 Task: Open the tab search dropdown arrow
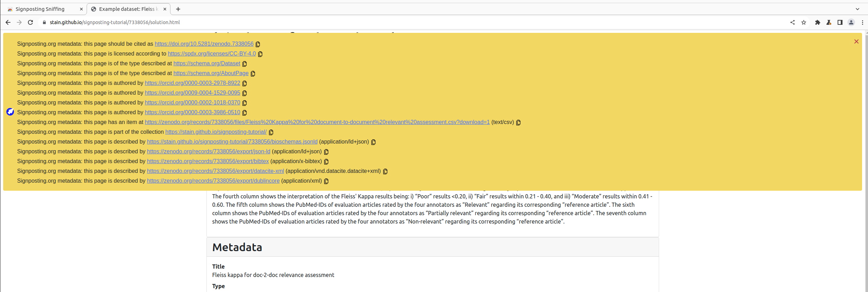[x=858, y=9]
